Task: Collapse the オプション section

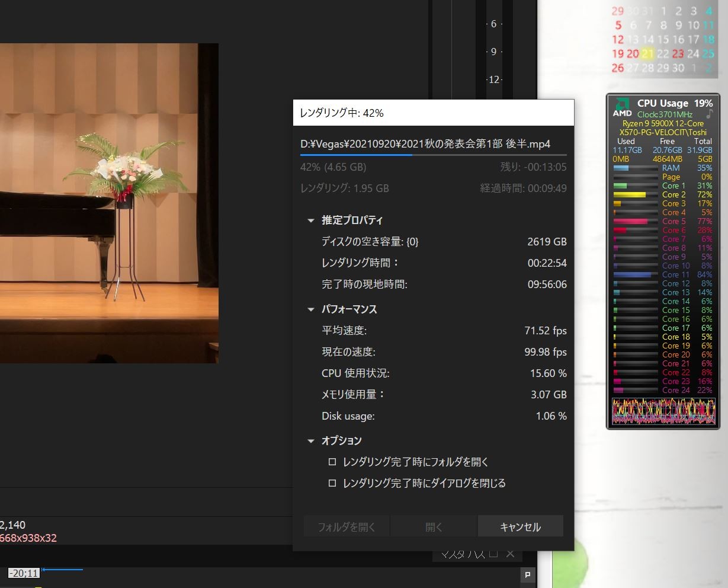Action: pos(311,441)
